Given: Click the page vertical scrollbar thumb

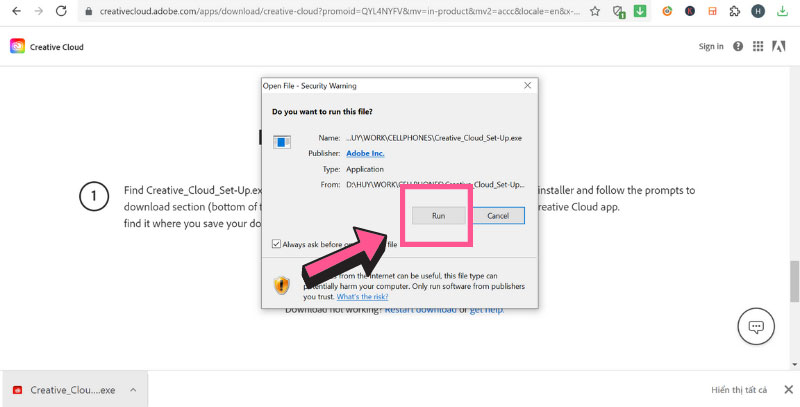Looking at the screenshot, I should coord(794,282).
